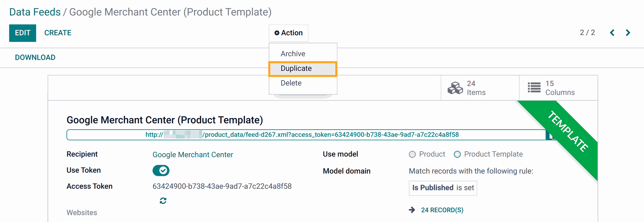Open the 24 RECORD(S) link
Viewport: 644px width, 222px height.
442,210
